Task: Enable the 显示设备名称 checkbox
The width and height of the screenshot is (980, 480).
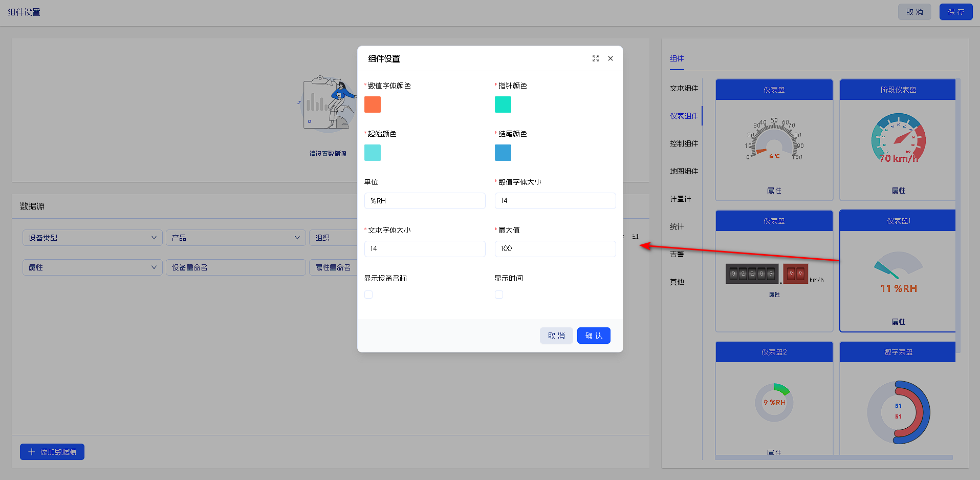Action: pyautogui.click(x=368, y=295)
